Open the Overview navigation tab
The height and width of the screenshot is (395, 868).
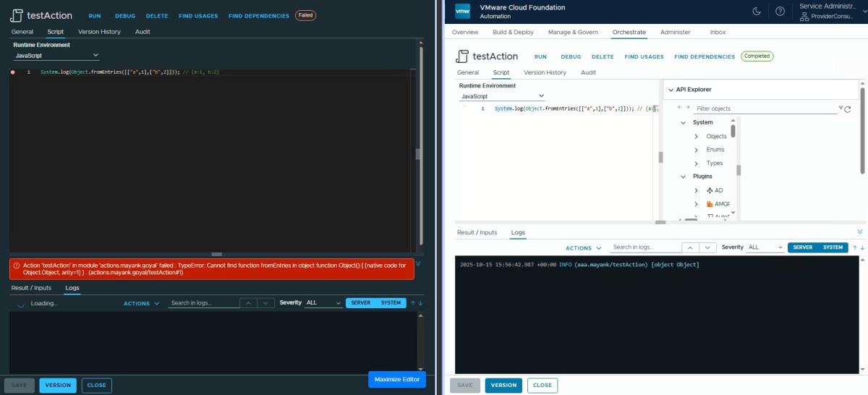pyautogui.click(x=465, y=33)
